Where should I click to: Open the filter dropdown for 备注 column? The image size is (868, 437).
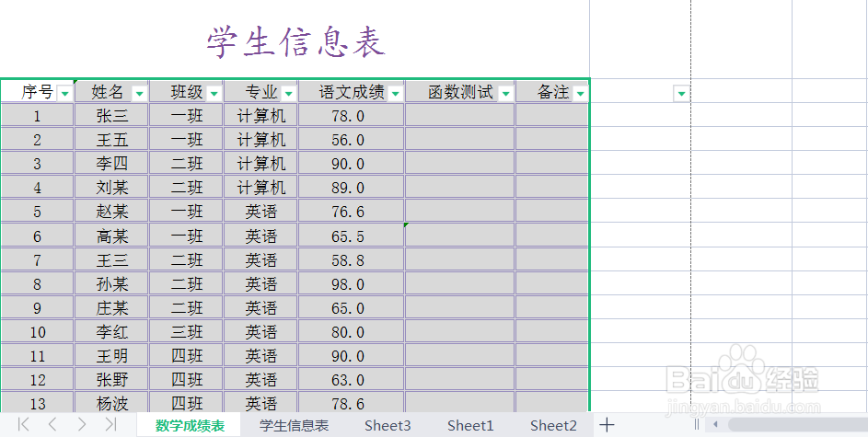pos(580,94)
